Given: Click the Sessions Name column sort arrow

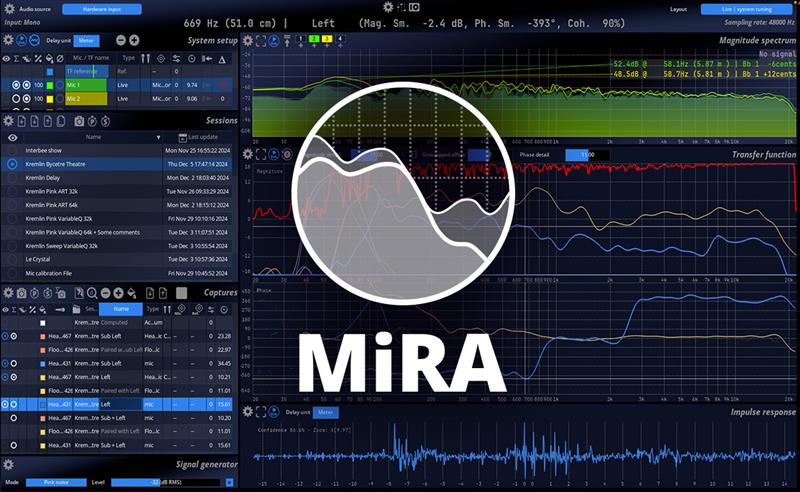Looking at the screenshot, I should pyautogui.click(x=158, y=137).
